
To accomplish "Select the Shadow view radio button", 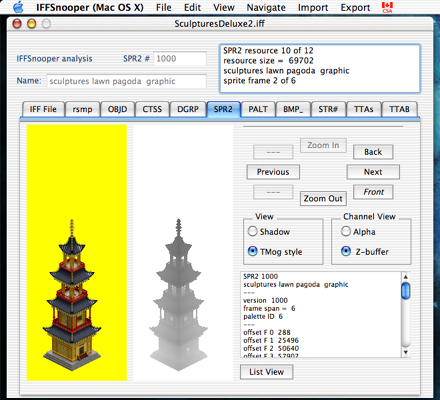I will 253,231.
